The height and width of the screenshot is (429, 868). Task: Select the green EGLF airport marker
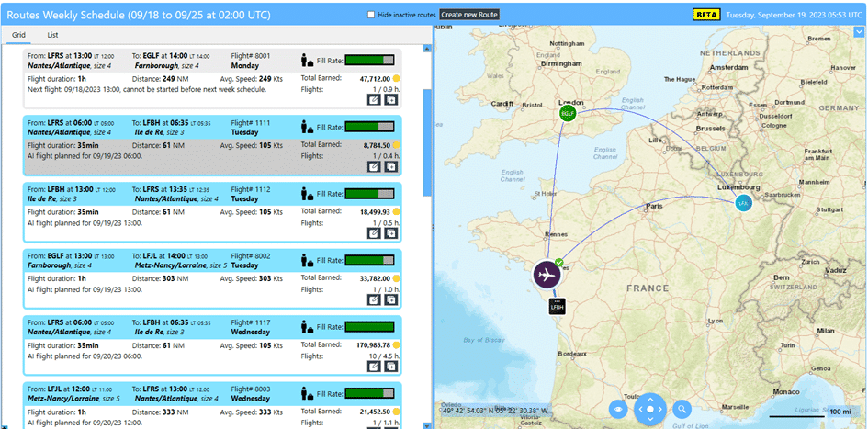point(569,113)
